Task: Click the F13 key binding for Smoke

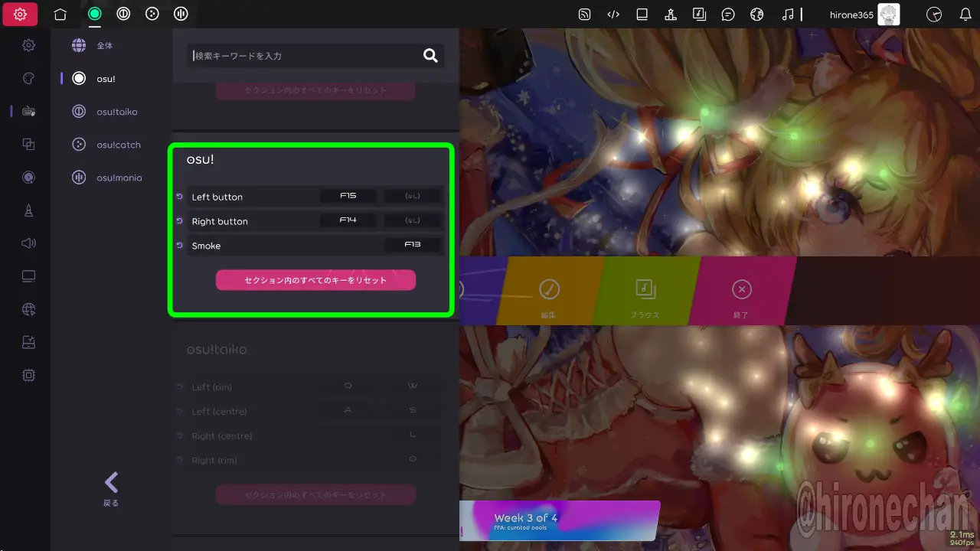Action: 413,246
